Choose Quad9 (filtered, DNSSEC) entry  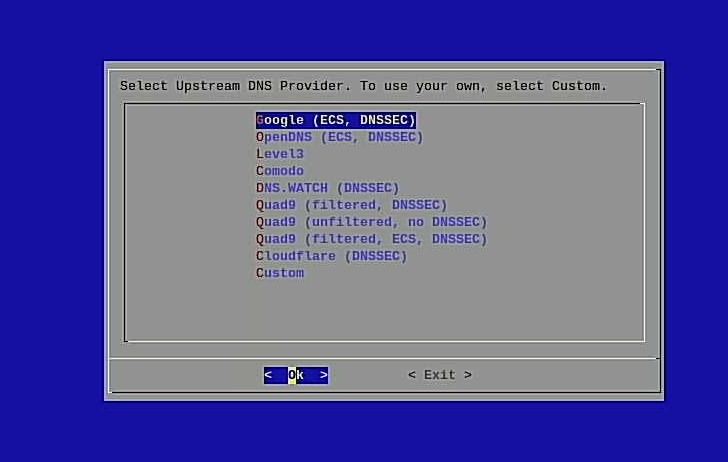[x=351, y=205]
